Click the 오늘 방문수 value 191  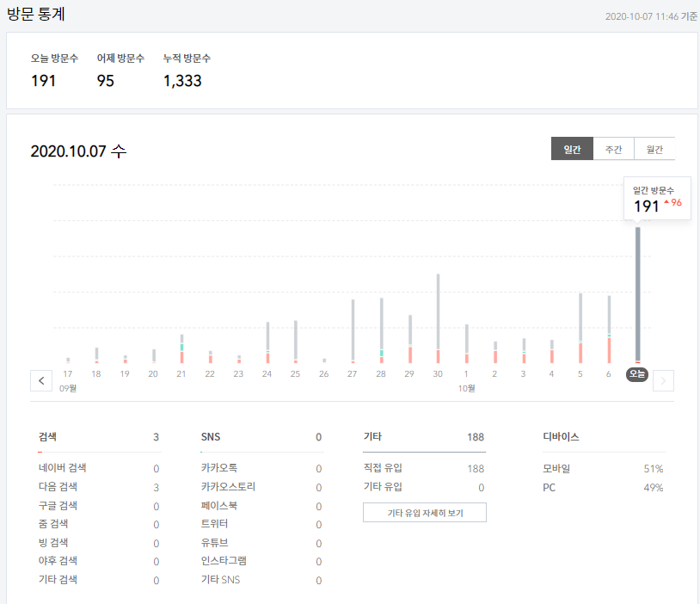[x=43, y=81]
